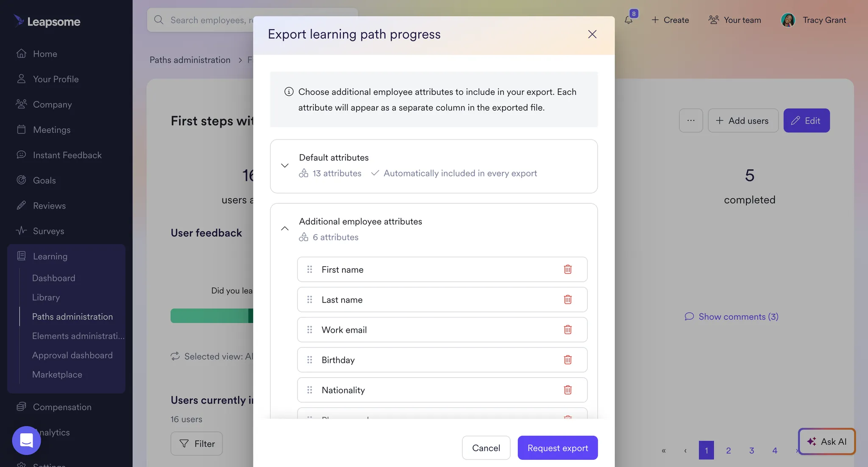868x467 pixels.
Task: Delete the First name attribute
Action: coord(568,270)
